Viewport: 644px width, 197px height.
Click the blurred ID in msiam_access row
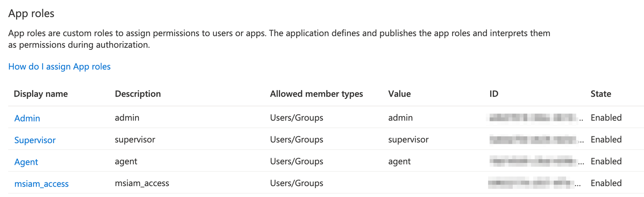(531, 183)
